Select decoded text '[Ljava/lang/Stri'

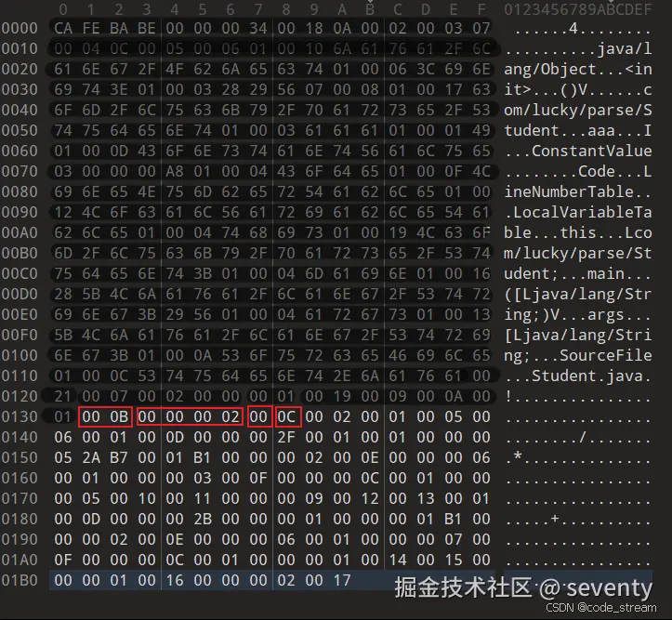578,335
